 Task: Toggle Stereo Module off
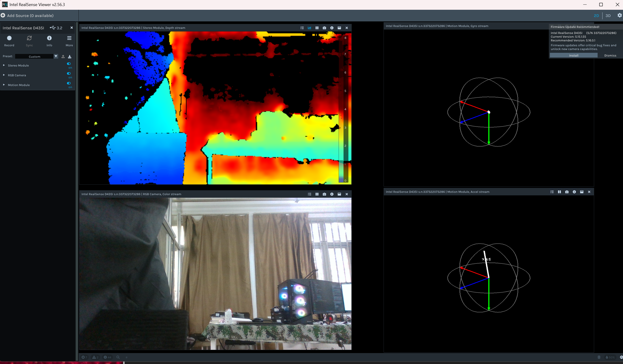tap(69, 64)
